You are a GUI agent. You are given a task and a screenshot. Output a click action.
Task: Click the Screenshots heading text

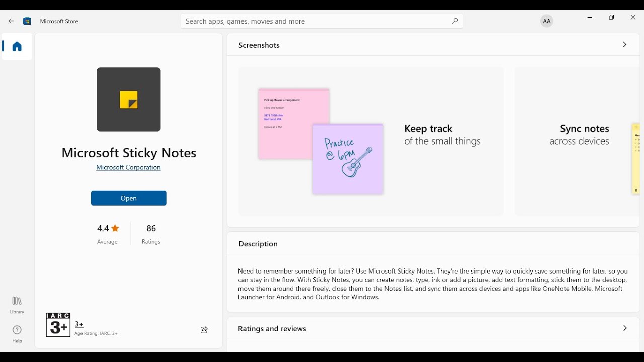tap(259, 45)
